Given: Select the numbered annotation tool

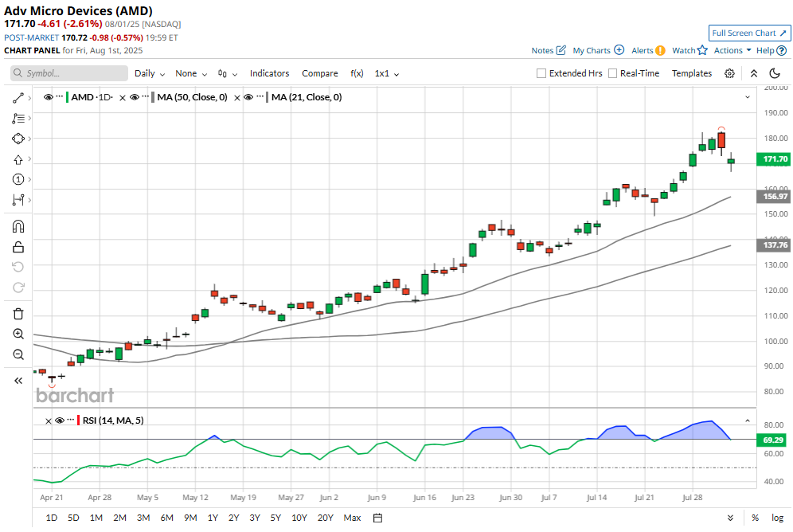Looking at the screenshot, I should pyautogui.click(x=18, y=179).
